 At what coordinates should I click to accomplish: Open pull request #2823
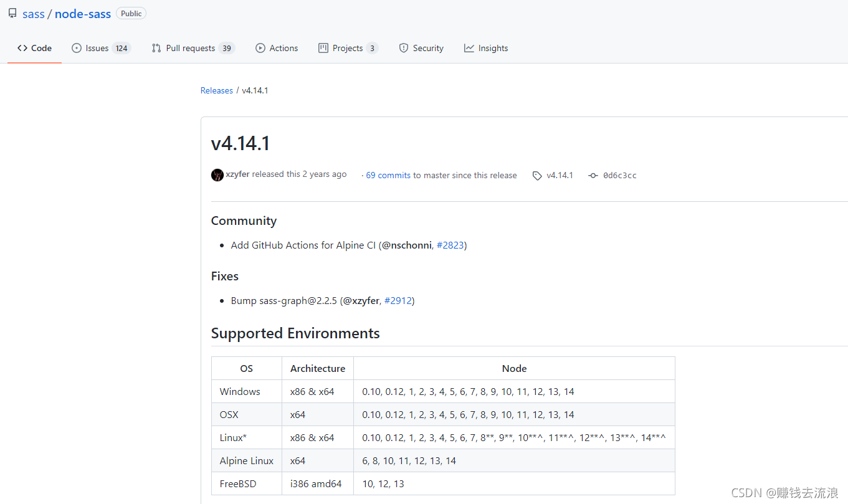450,245
